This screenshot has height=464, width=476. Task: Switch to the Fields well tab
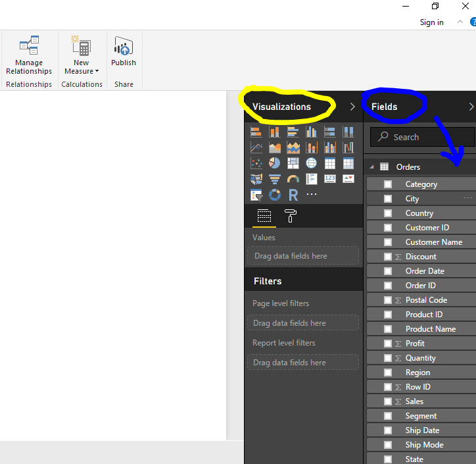click(264, 216)
